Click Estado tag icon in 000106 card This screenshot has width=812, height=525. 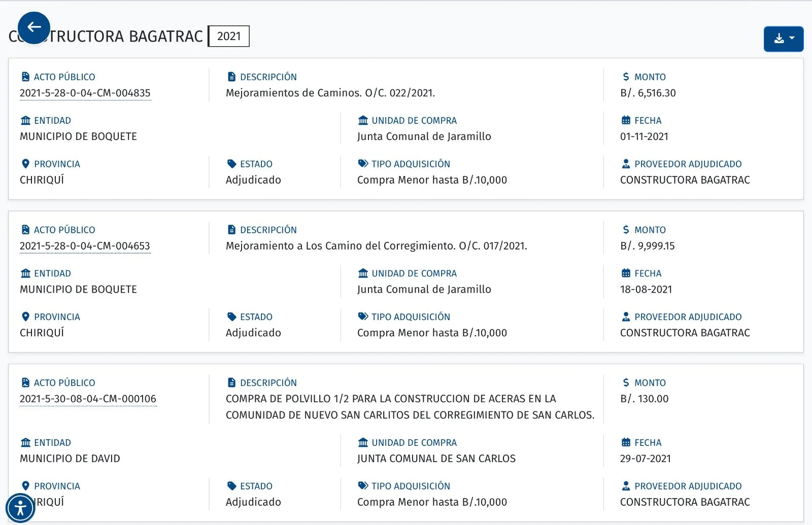(x=231, y=486)
